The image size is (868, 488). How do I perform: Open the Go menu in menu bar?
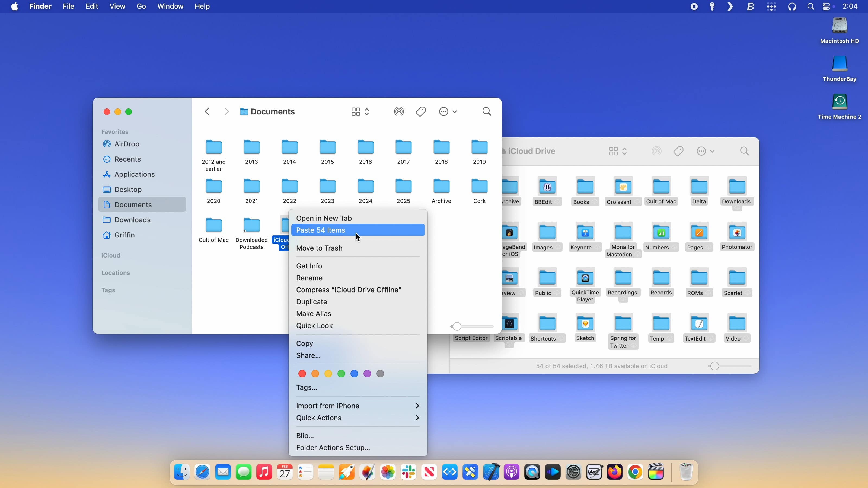click(x=141, y=7)
